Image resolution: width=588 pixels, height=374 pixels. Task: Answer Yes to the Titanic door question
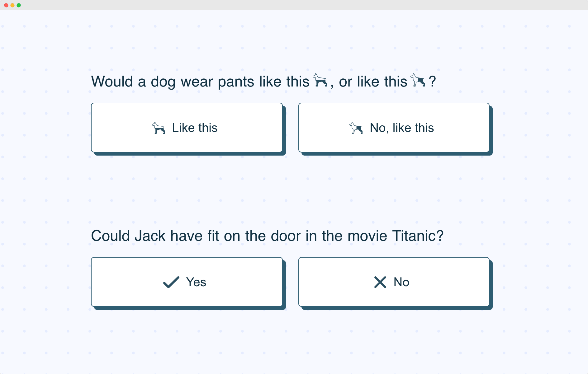(187, 282)
